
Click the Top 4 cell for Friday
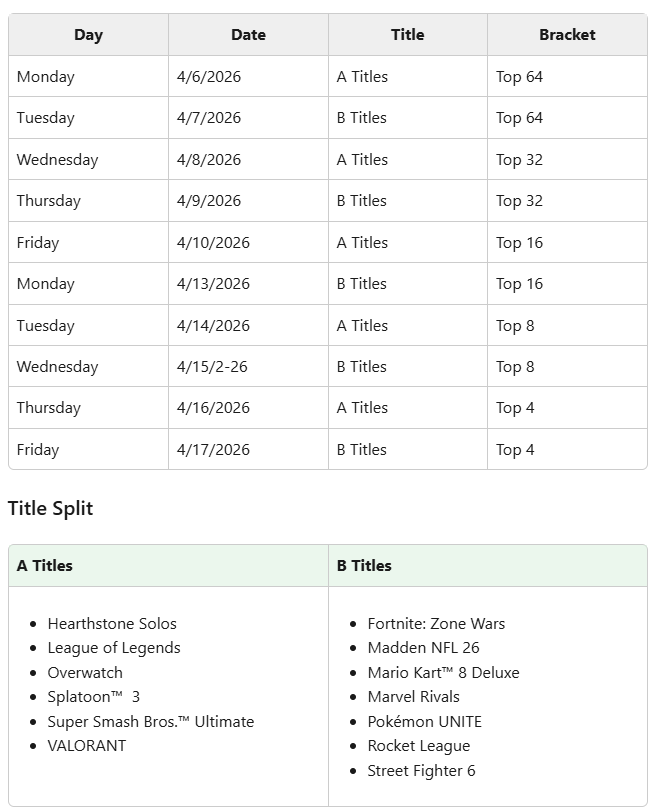point(515,450)
